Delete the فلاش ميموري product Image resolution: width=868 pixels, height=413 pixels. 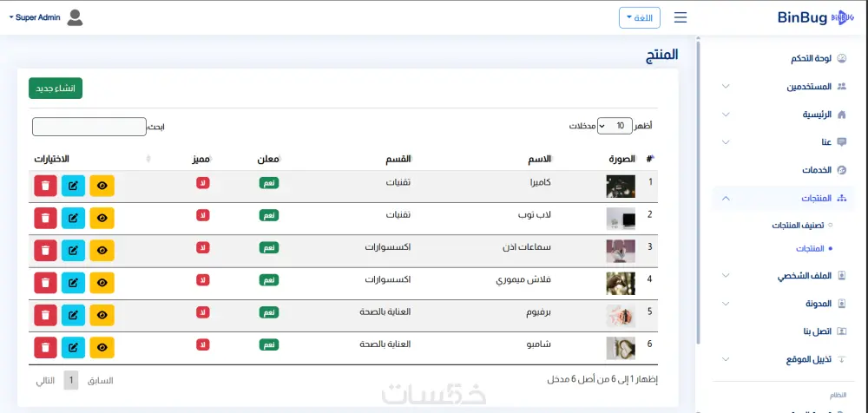[x=45, y=283]
